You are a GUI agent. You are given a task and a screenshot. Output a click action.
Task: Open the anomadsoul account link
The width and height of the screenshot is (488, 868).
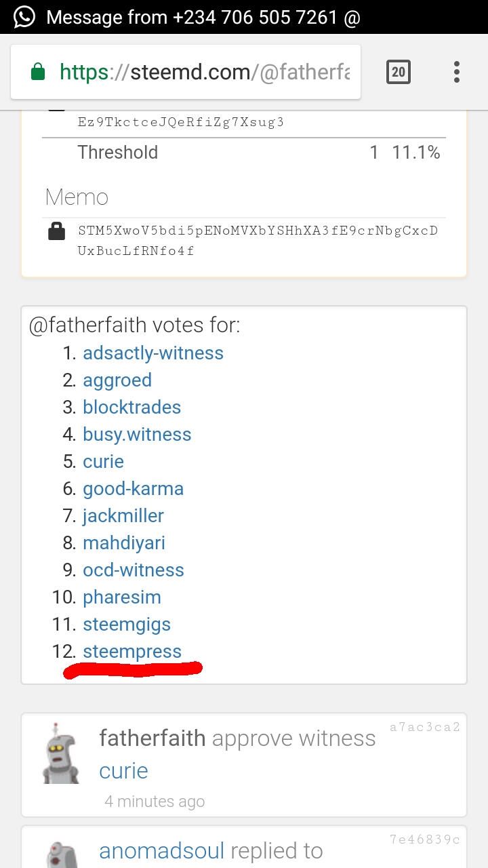point(162,851)
